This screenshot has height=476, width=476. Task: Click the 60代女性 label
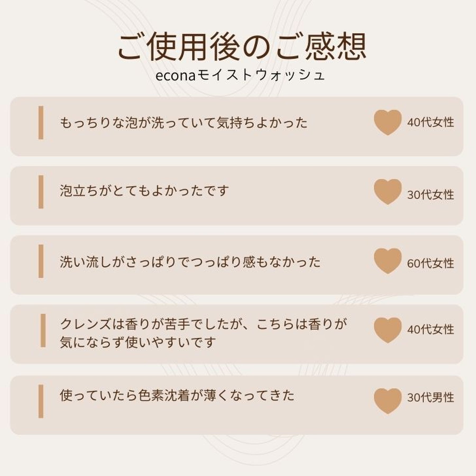(431, 264)
